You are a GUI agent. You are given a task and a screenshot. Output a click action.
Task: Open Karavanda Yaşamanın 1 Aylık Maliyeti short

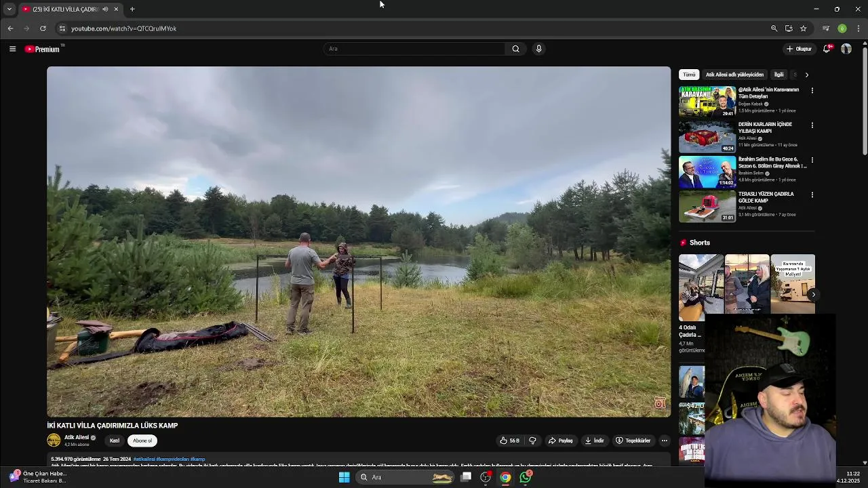(793, 283)
